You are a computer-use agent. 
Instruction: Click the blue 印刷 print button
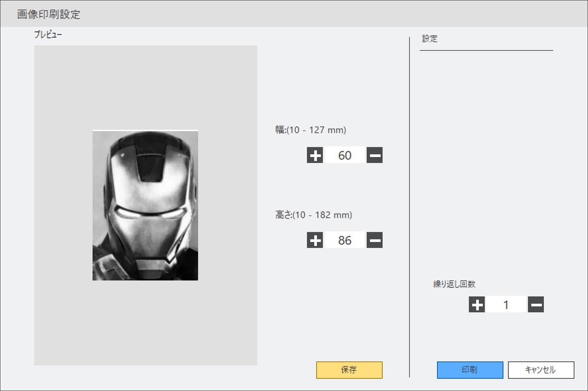pos(470,370)
